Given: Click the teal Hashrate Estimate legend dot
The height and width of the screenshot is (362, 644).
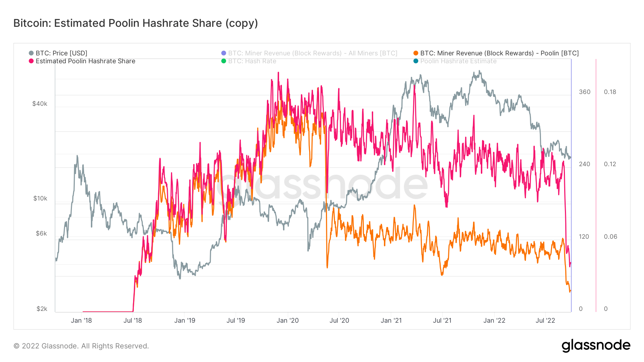Looking at the screenshot, I should point(416,61).
